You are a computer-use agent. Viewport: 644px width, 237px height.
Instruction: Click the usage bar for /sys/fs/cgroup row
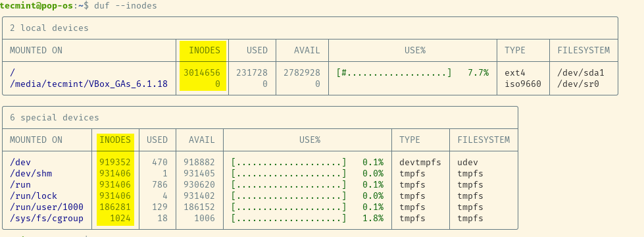click(289, 218)
